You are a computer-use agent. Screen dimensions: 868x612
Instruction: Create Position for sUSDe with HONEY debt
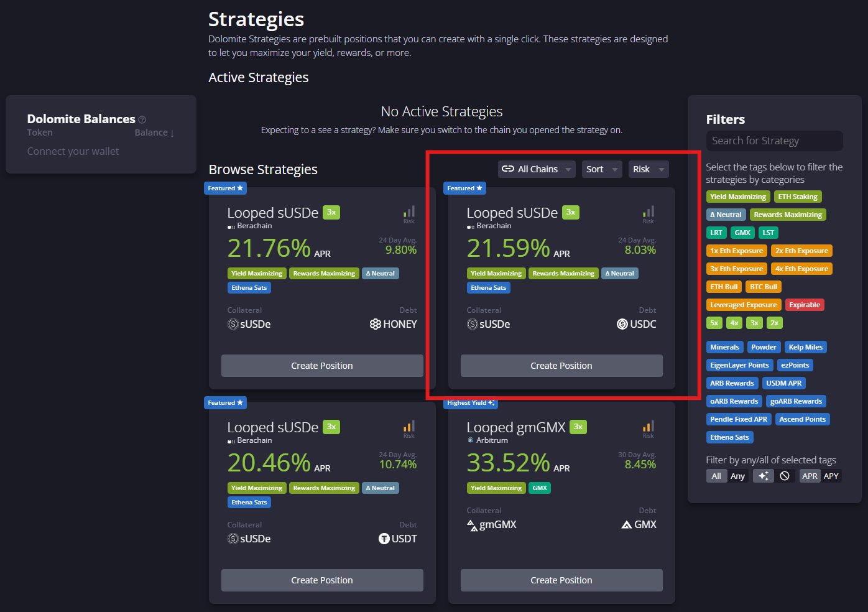pos(322,366)
